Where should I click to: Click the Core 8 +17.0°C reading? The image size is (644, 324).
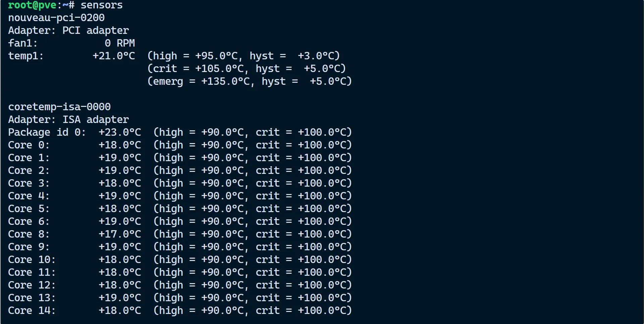pos(120,234)
